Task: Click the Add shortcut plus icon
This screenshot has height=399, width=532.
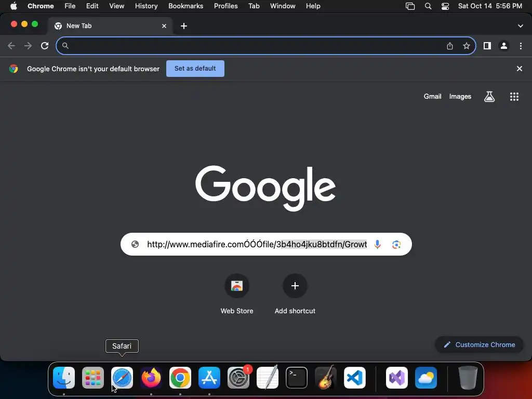Action: point(295,286)
